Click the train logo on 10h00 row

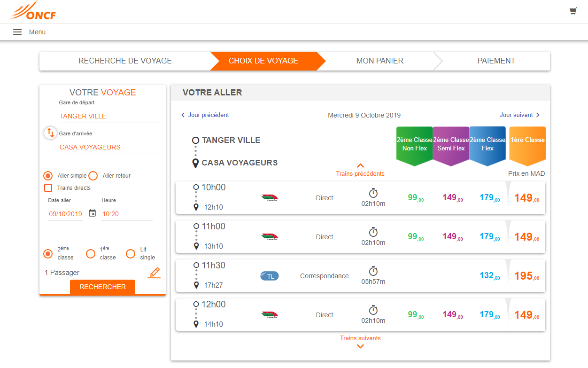(270, 198)
